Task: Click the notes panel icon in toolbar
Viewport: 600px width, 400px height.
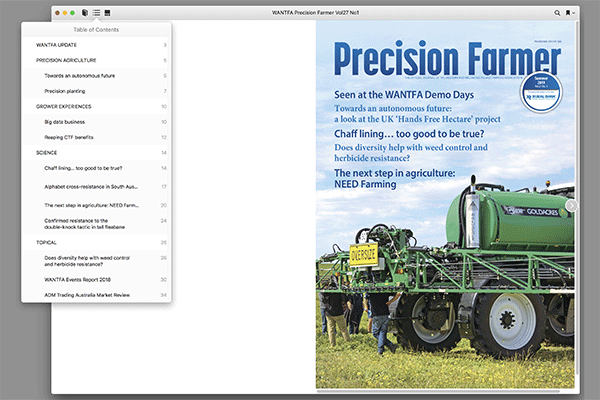Action: (x=108, y=13)
